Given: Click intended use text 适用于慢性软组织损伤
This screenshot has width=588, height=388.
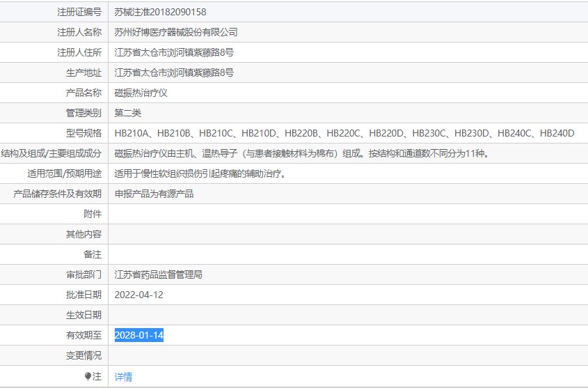Looking at the screenshot, I should tap(200, 173).
